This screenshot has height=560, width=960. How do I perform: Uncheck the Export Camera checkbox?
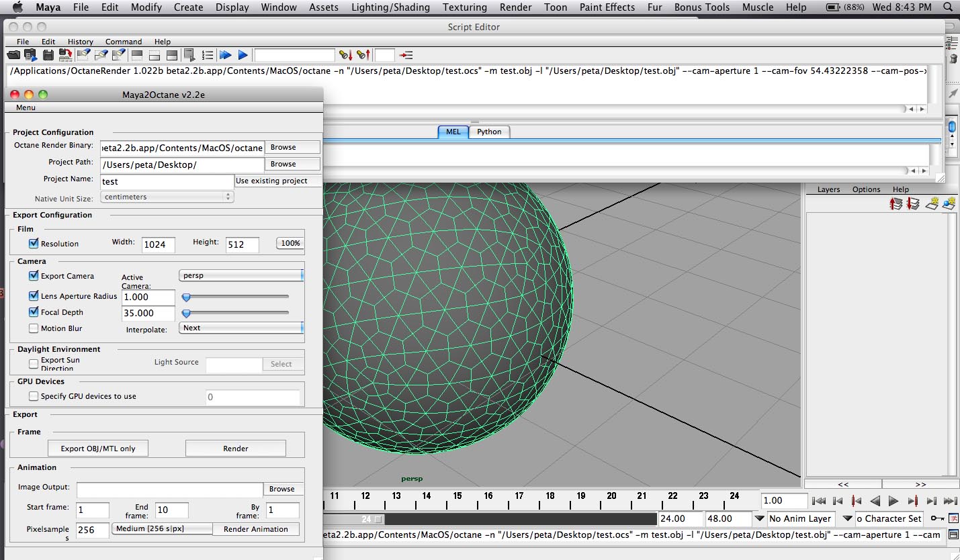(34, 275)
